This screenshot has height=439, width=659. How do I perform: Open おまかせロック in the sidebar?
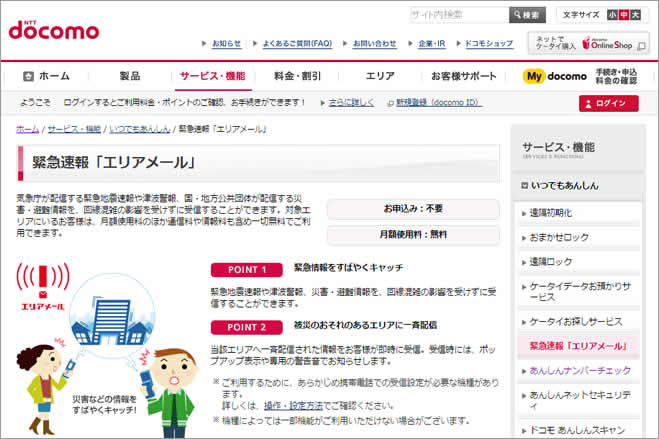pyautogui.click(x=559, y=237)
